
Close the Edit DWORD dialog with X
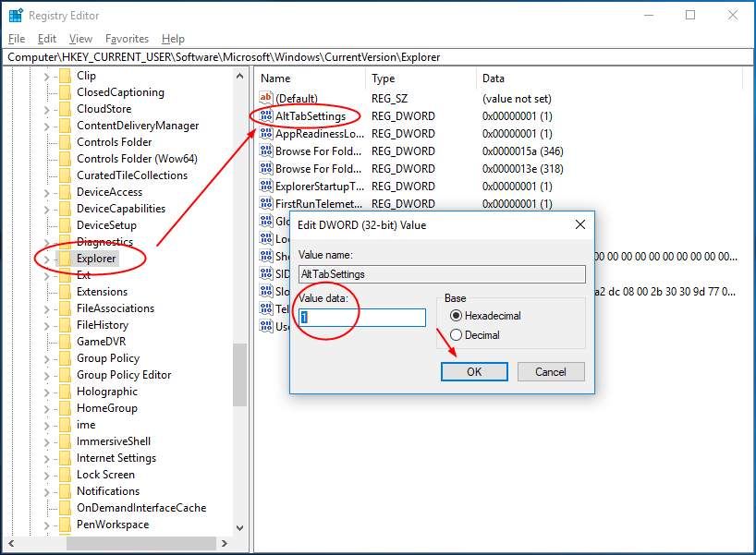pyautogui.click(x=579, y=224)
